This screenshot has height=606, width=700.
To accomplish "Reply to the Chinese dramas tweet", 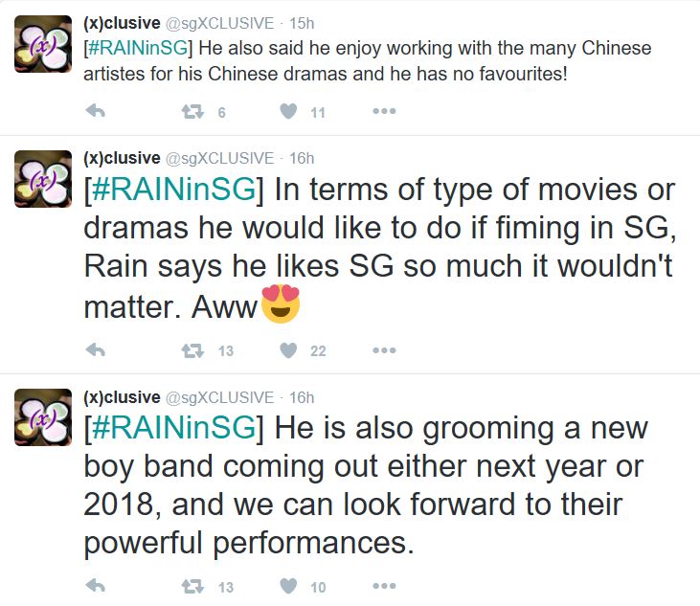I will tap(95, 112).
